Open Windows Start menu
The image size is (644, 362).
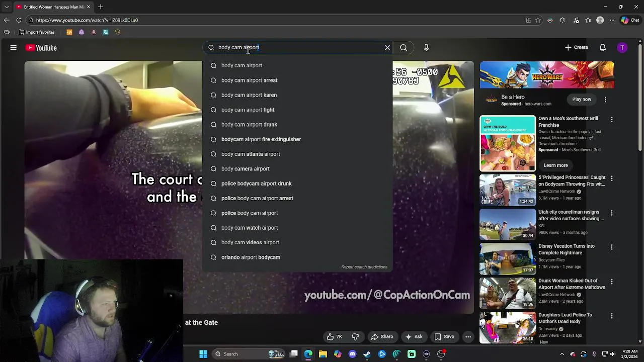pos(203,354)
